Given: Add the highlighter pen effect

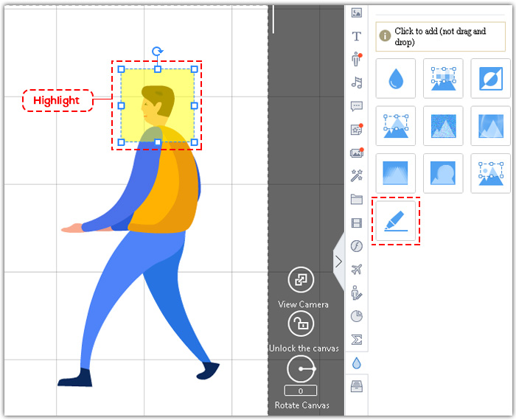Looking at the screenshot, I should pos(396,221).
